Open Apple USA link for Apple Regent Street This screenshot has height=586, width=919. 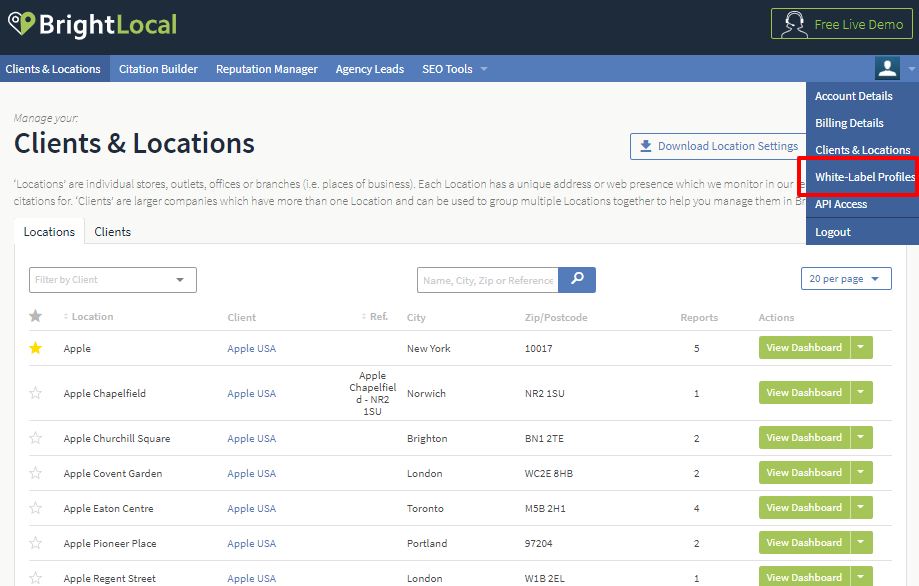point(251,578)
